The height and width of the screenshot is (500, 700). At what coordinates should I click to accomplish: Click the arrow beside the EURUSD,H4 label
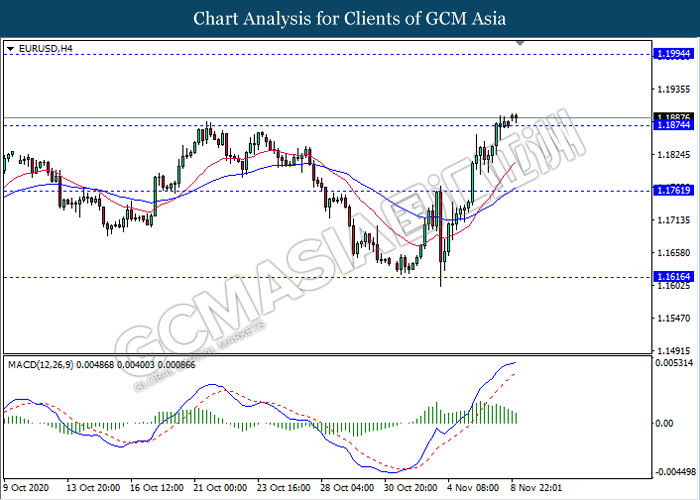coord(10,48)
